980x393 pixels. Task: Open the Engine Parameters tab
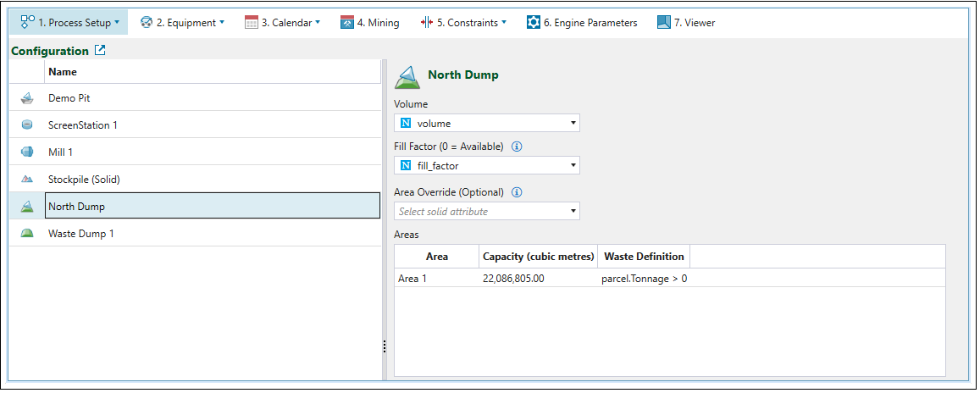point(582,23)
